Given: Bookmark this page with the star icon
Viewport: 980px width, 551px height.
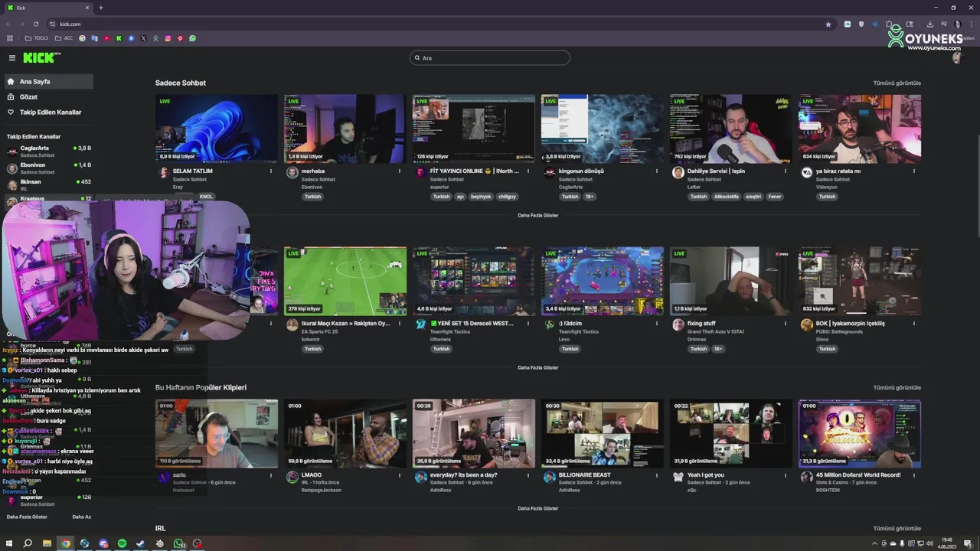Looking at the screenshot, I should pos(828,24).
